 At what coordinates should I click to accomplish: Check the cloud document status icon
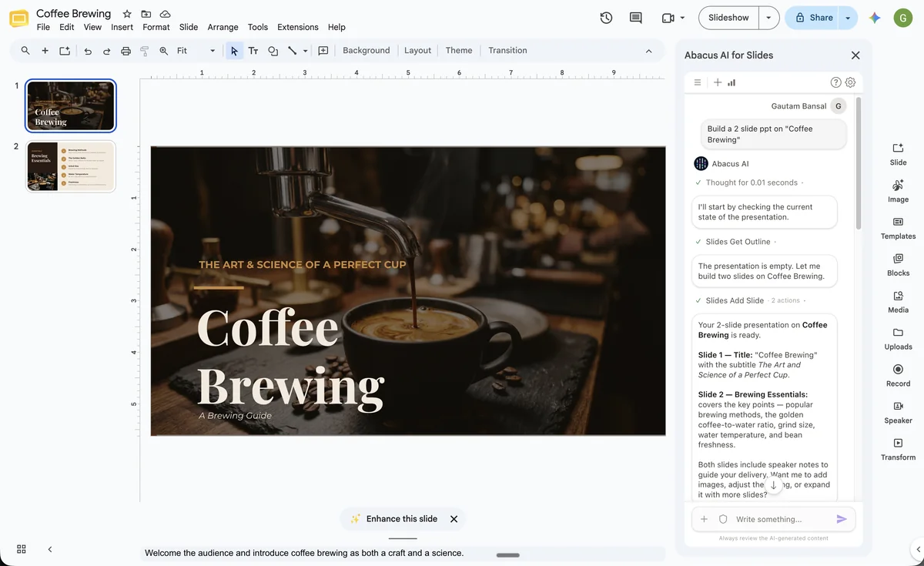click(166, 15)
